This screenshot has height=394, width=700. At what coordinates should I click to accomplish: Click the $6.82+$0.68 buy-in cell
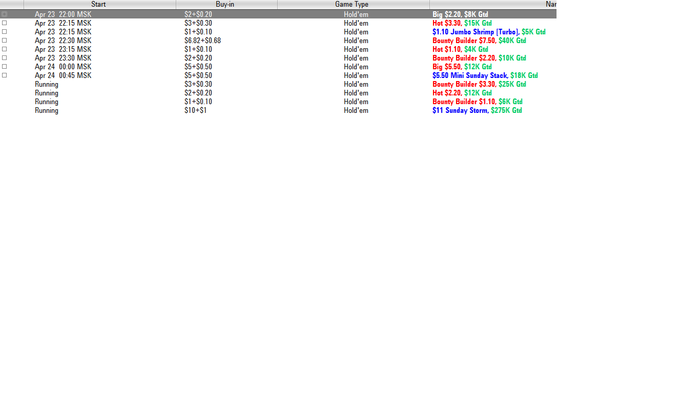pos(203,40)
